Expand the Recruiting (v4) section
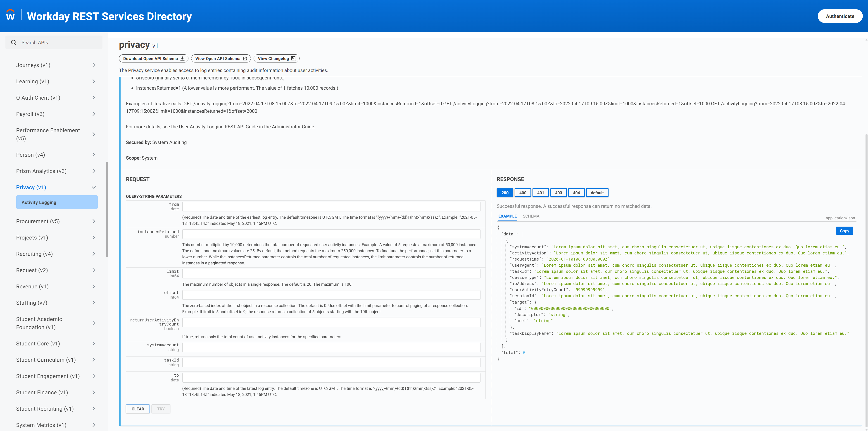Screen dimensions: 868x431 [x=94, y=254]
